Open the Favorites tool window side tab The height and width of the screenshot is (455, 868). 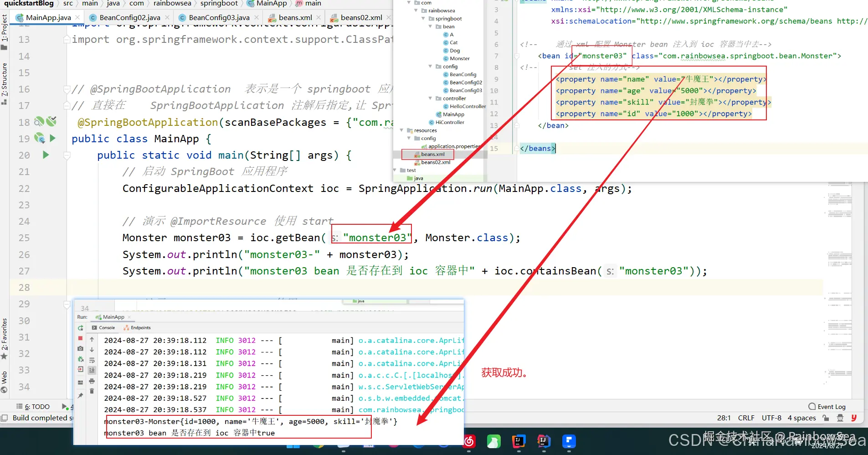5,339
